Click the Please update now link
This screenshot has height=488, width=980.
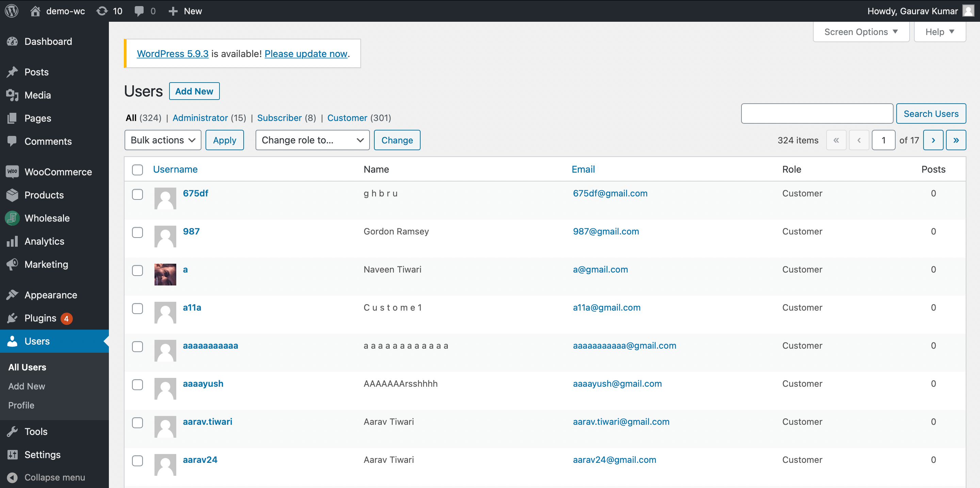306,54
